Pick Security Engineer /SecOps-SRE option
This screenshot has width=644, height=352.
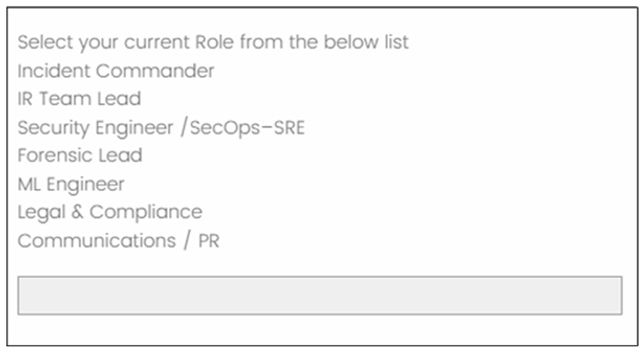tap(161, 128)
